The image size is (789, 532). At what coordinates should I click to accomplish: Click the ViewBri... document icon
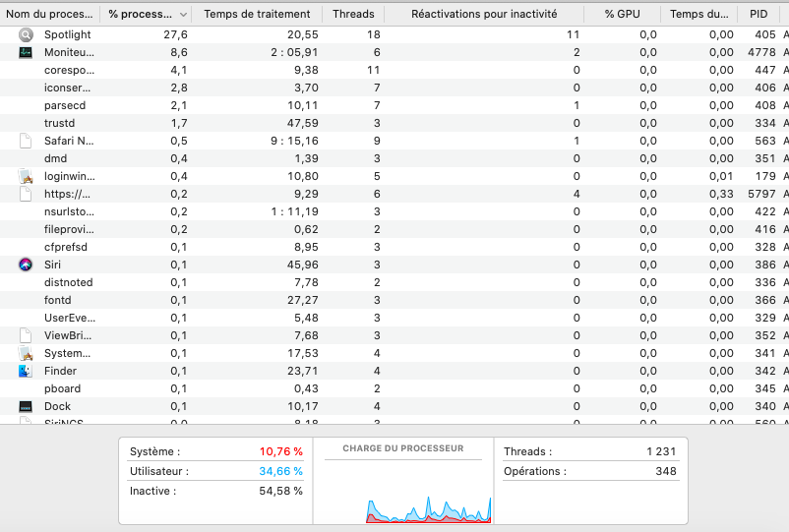(26, 335)
